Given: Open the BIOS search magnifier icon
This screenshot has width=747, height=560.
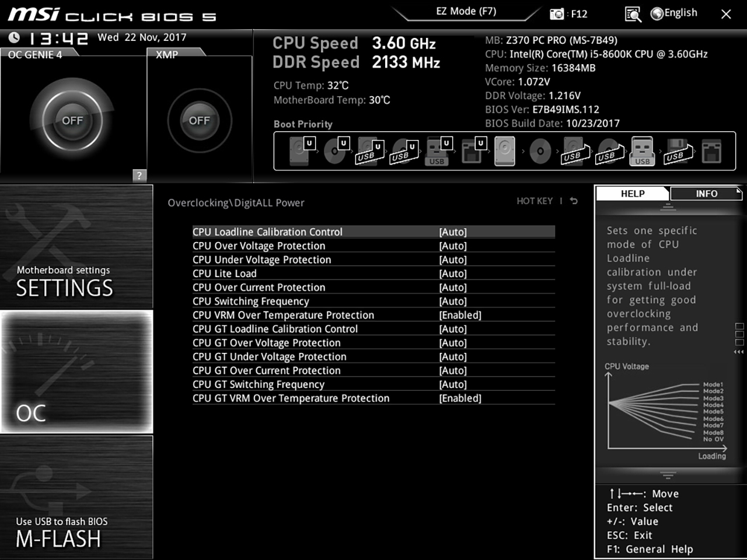Looking at the screenshot, I should (633, 13).
